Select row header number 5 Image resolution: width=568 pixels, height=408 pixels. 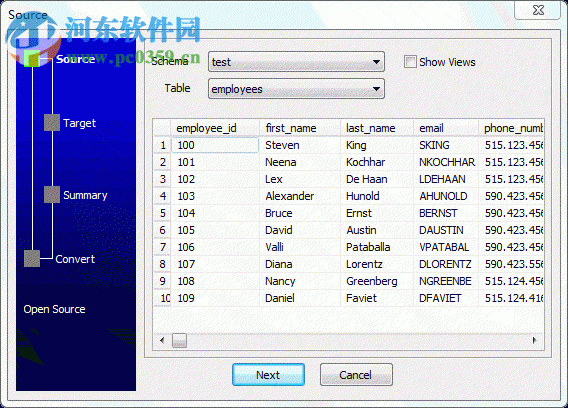coord(162,213)
